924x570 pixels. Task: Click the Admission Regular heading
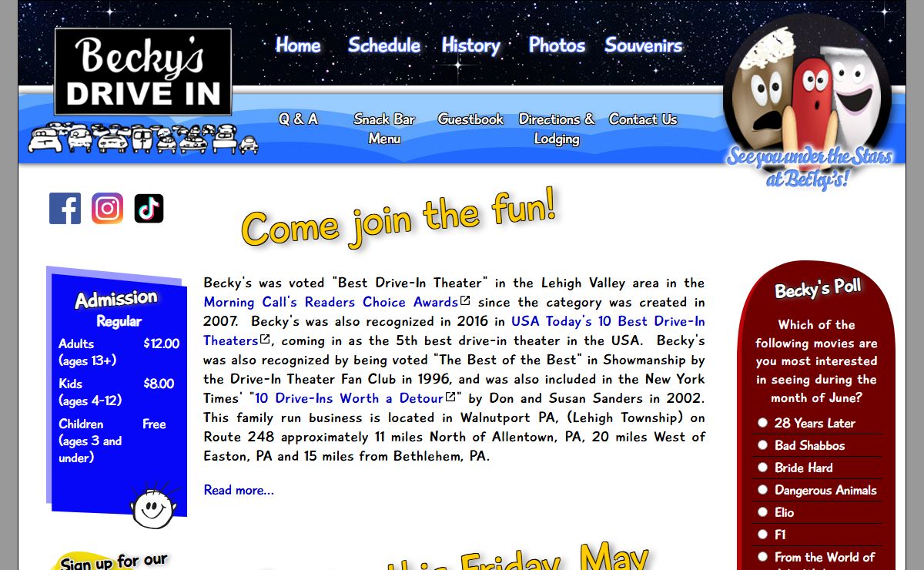tap(117, 308)
